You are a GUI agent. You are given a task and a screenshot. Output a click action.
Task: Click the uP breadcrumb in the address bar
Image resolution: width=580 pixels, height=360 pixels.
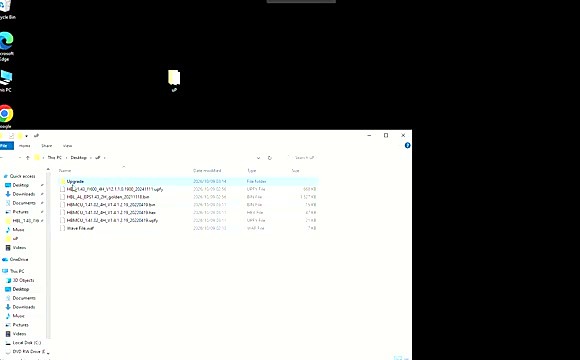pyautogui.click(x=98, y=158)
